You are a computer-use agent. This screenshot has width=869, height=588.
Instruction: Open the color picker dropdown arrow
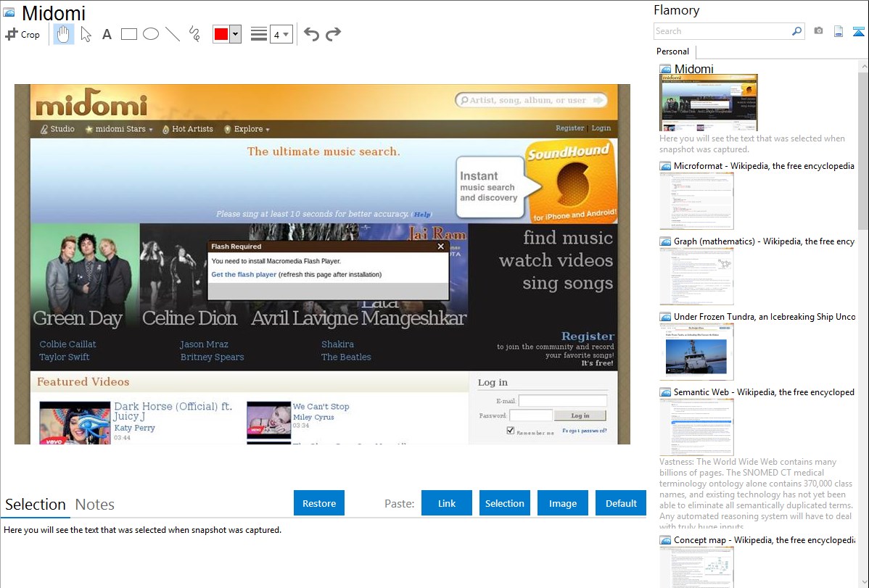click(235, 34)
